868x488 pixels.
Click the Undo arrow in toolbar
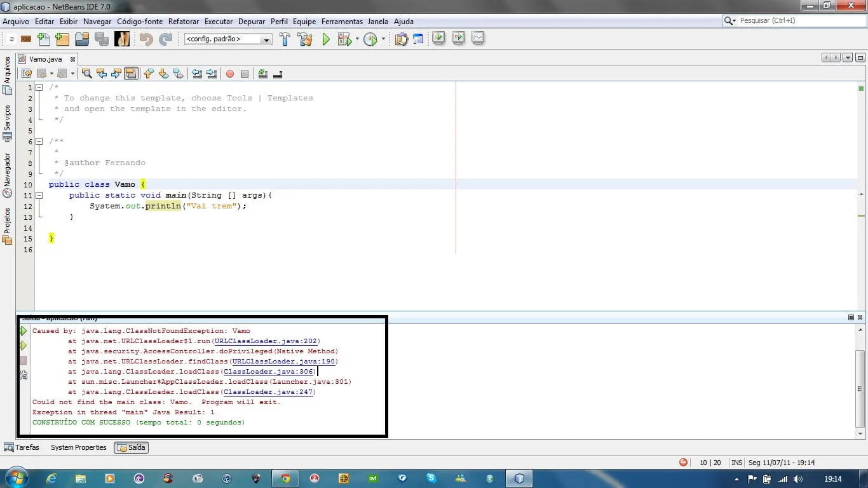[146, 39]
